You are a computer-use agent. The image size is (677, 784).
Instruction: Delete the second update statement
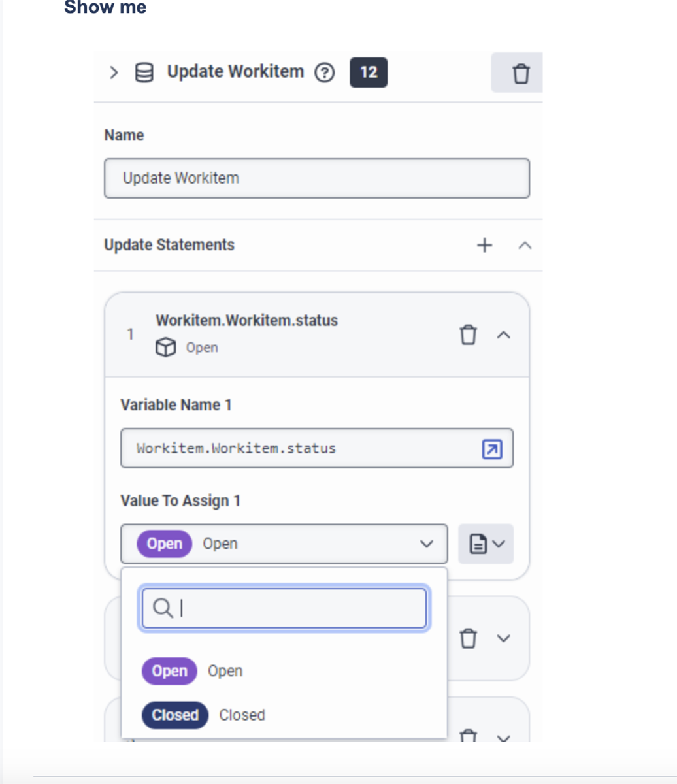point(468,638)
